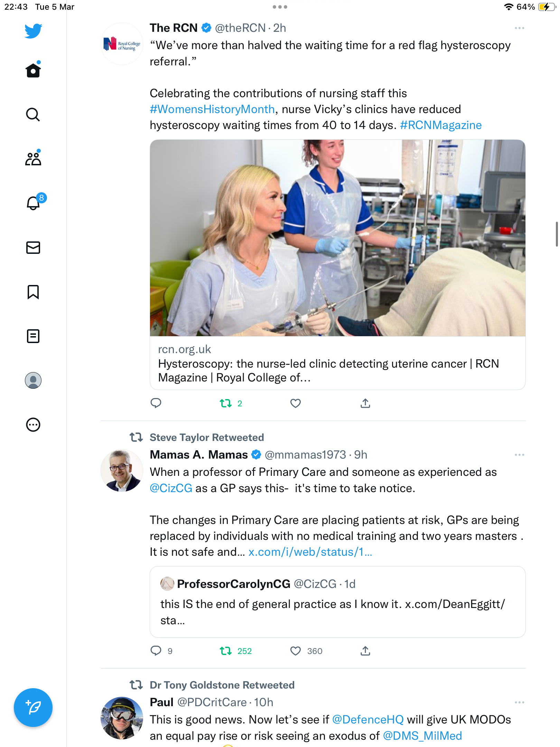Open the More circle menu in sidebar

click(x=33, y=425)
